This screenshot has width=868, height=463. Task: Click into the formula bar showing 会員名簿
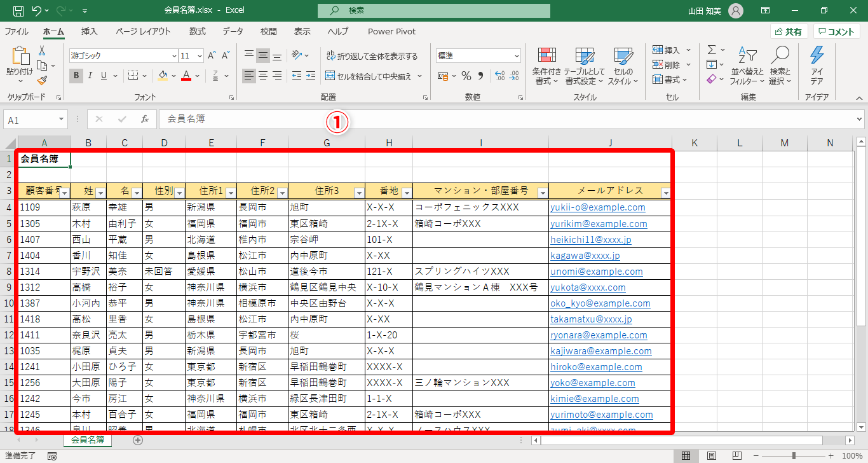pyautogui.click(x=506, y=119)
